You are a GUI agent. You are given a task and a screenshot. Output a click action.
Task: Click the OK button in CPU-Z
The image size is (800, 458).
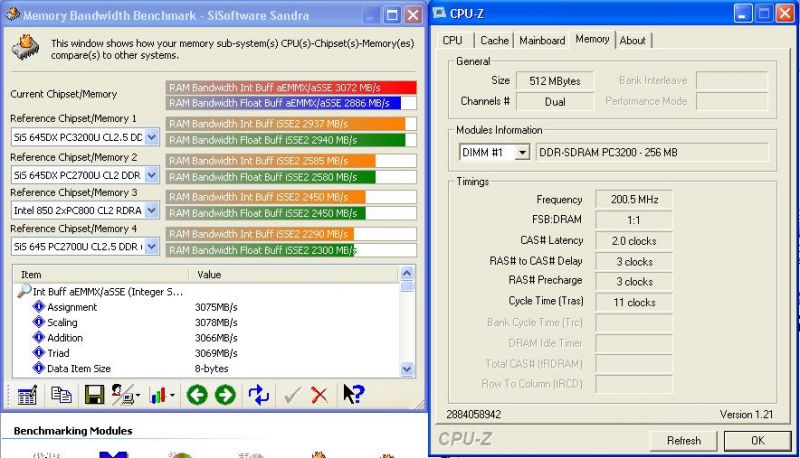pos(758,441)
